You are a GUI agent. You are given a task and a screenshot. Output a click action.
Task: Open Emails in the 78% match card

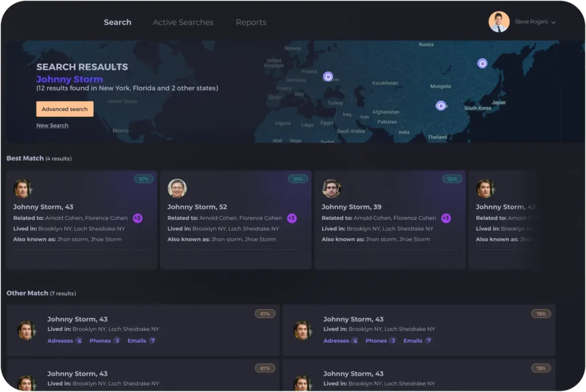(x=417, y=341)
